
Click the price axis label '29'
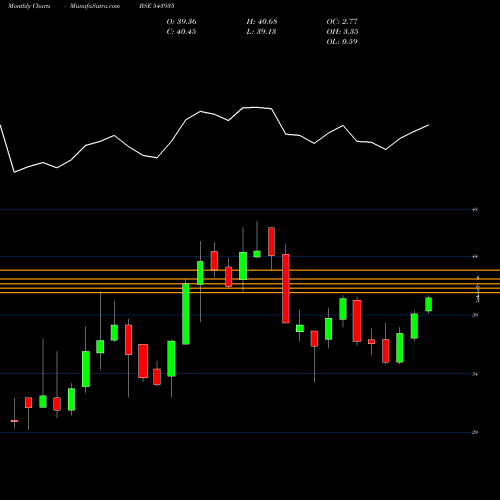(x=475, y=432)
